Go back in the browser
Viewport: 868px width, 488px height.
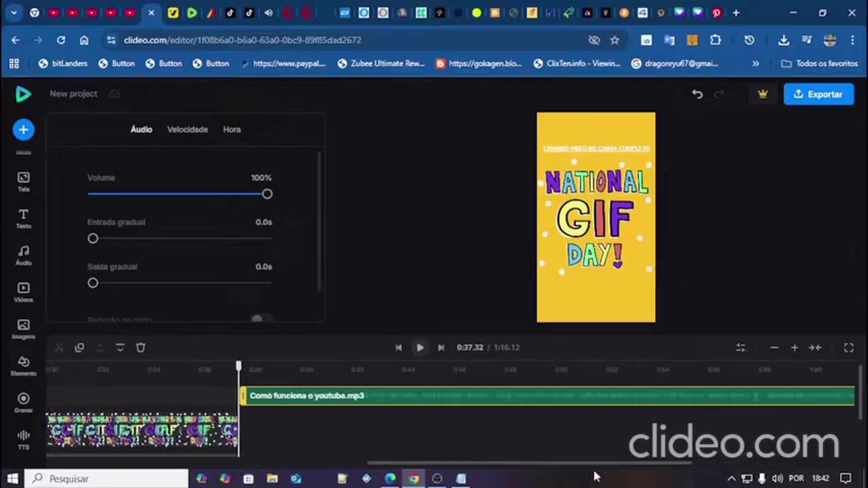(15, 40)
